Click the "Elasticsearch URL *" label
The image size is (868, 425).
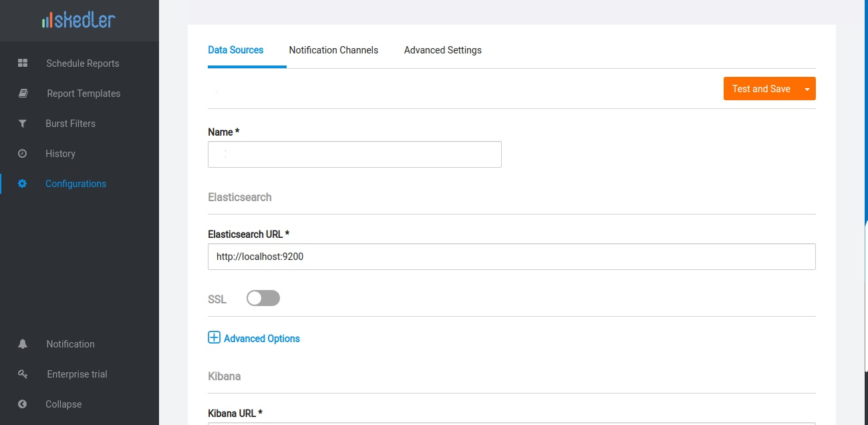click(249, 235)
